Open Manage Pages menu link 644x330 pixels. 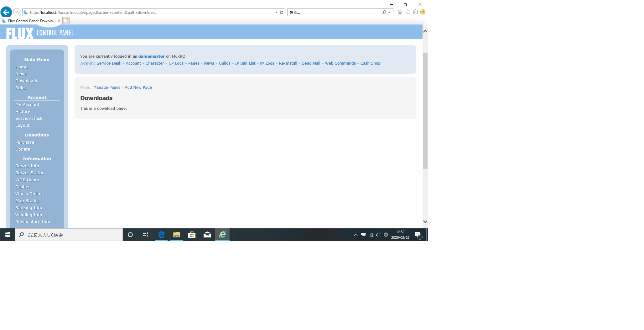coord(107,88)
